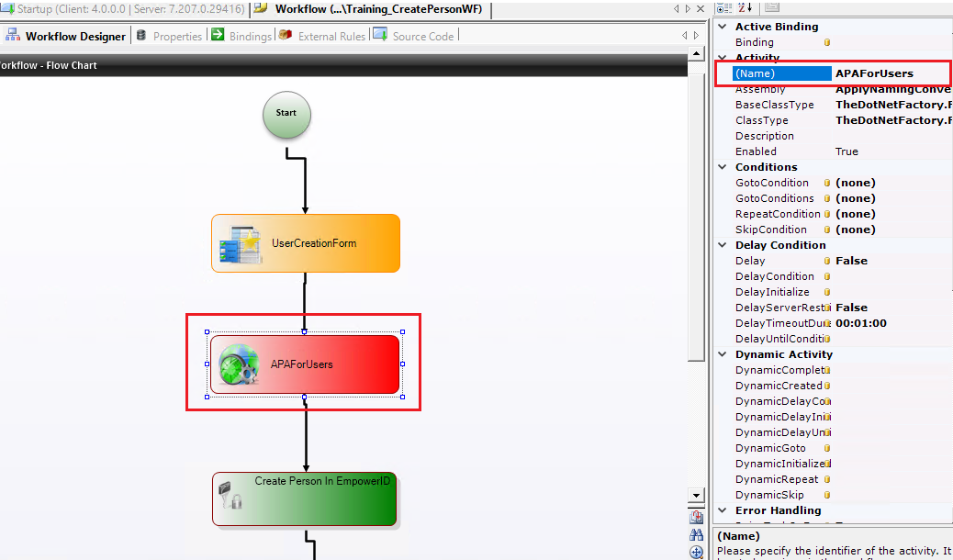Screen dimensions: 953x560
Task: Click binding marker next to DynamicSkip
Action: tap(826, 495)
